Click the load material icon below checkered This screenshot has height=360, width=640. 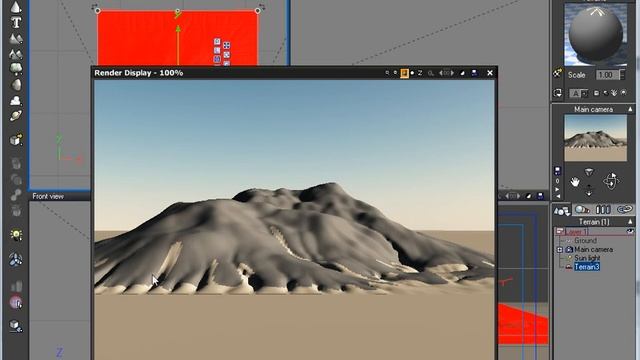(x=558, y=93)
